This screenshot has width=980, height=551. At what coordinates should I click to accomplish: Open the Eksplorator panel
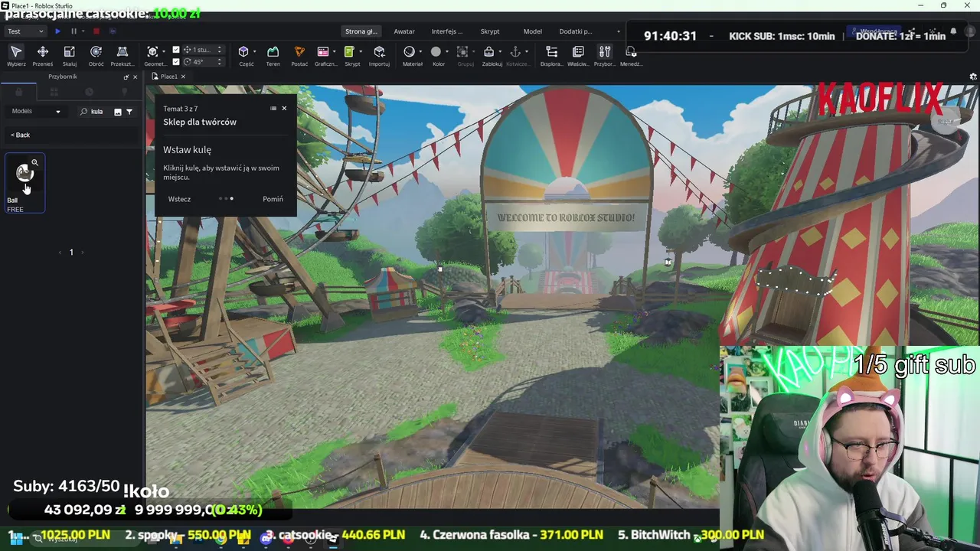point(551,55)
